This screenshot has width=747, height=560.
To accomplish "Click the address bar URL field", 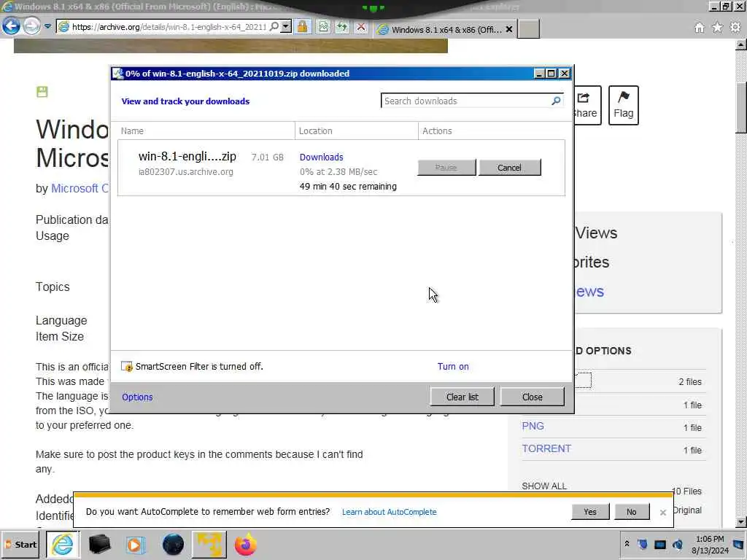I will (169, 27).
